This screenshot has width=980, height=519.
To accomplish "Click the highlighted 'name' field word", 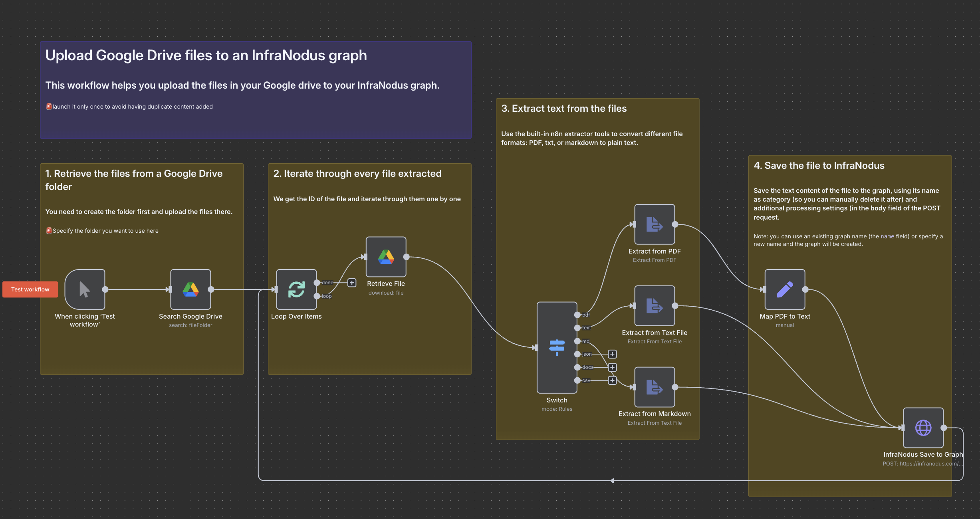I will pyautogui.click(x=887, y=236).
